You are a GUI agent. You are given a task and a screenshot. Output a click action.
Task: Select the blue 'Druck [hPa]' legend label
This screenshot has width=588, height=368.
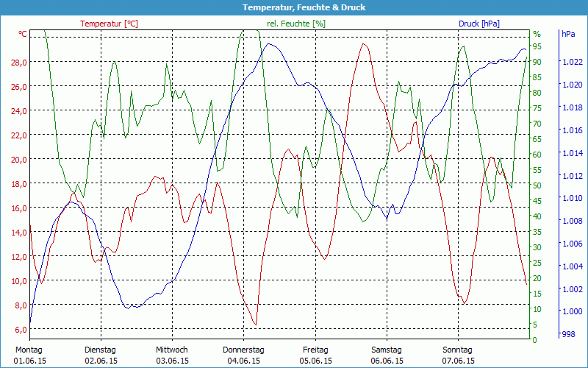pyautogui.click(x=479, y=24)
